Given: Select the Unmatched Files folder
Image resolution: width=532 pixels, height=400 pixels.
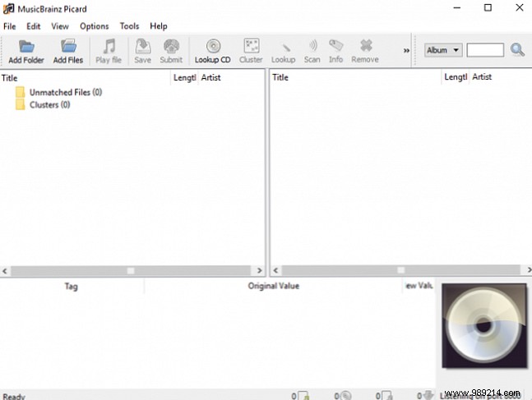Looking at the screenshot, I should 65,93.
